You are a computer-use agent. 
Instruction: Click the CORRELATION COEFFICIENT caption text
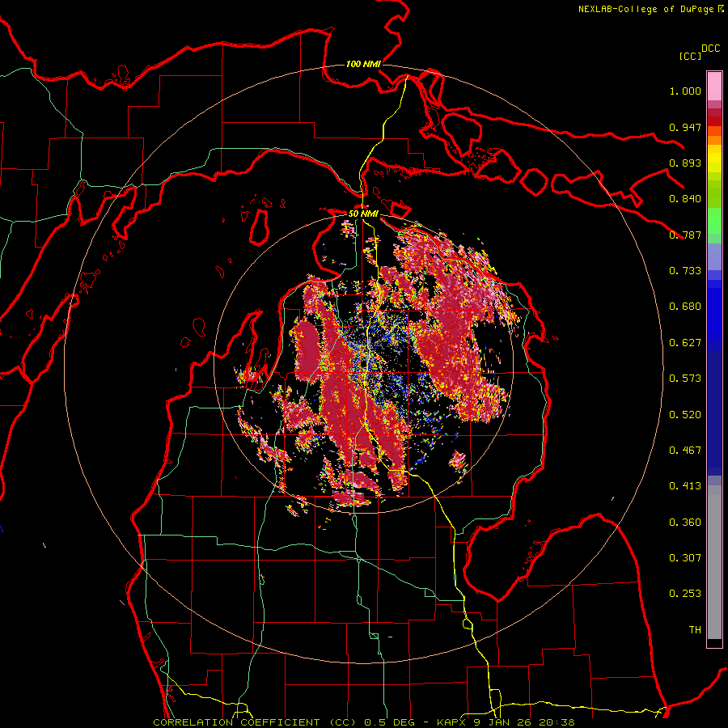point(364,722)
